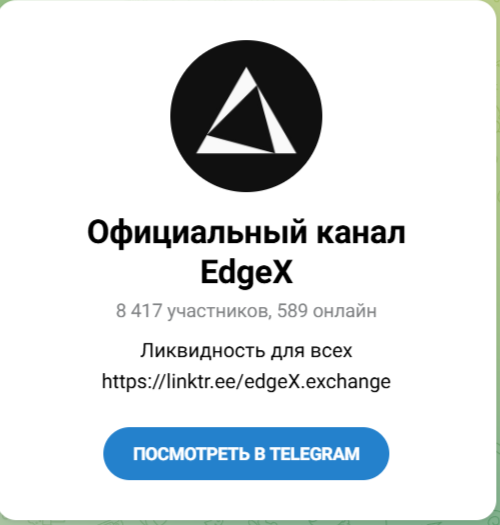Click the word участников in the subtitle
The height and width of the screenshot is (525, 500).
219,311
